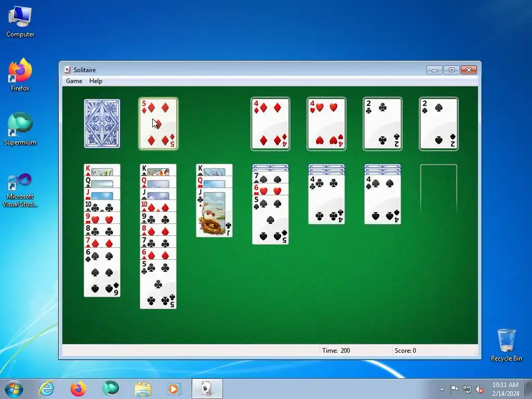Open Windows Media Player from taskbar
532x399 pixels.
click(175, 389)
